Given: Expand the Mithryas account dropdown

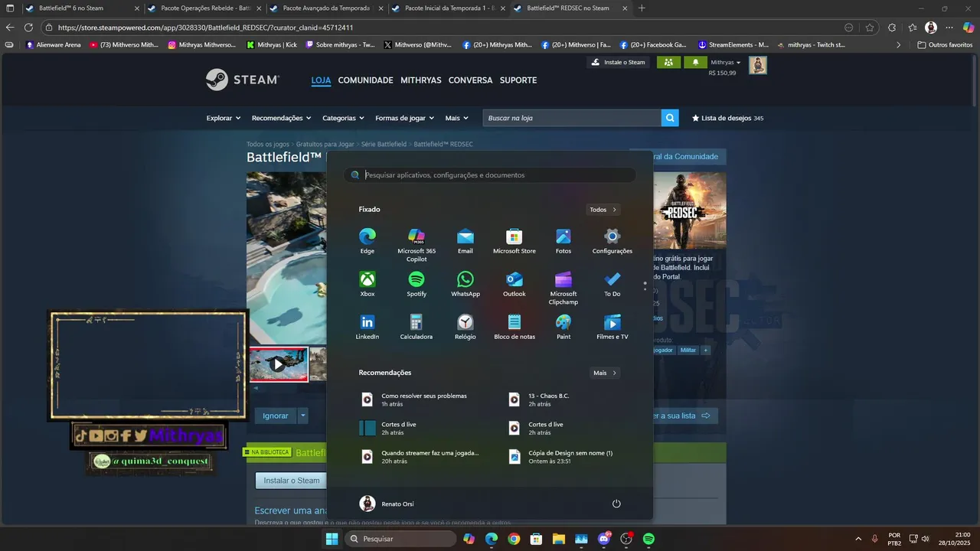Looking at the screenshot, I should pyautogui.click(x=726, y=62).
